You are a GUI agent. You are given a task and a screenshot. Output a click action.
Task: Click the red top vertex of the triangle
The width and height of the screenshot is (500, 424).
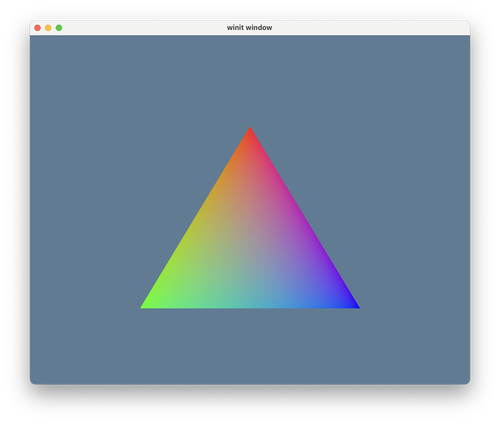click(250, 129)
